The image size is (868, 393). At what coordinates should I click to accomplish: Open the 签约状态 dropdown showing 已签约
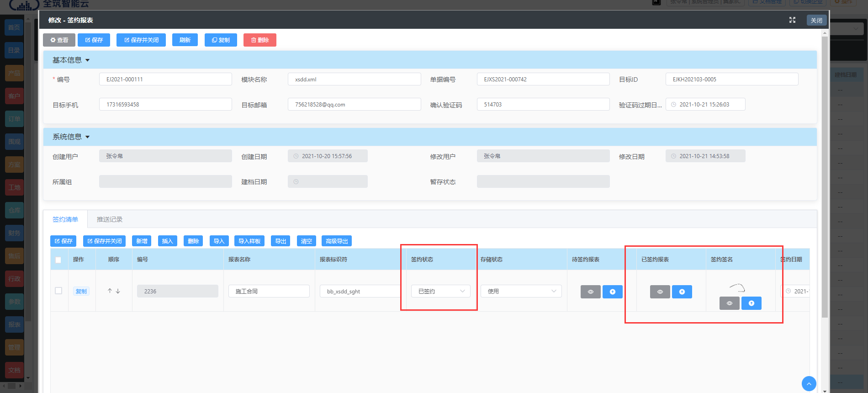[440, 291]
